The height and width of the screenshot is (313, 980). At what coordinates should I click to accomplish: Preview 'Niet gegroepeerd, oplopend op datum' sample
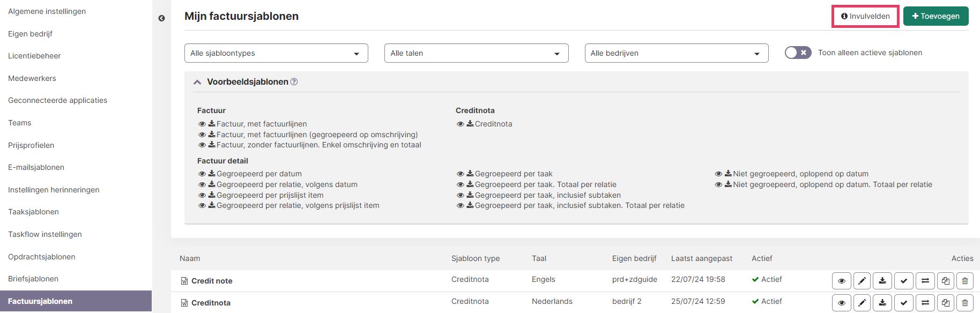718,174
